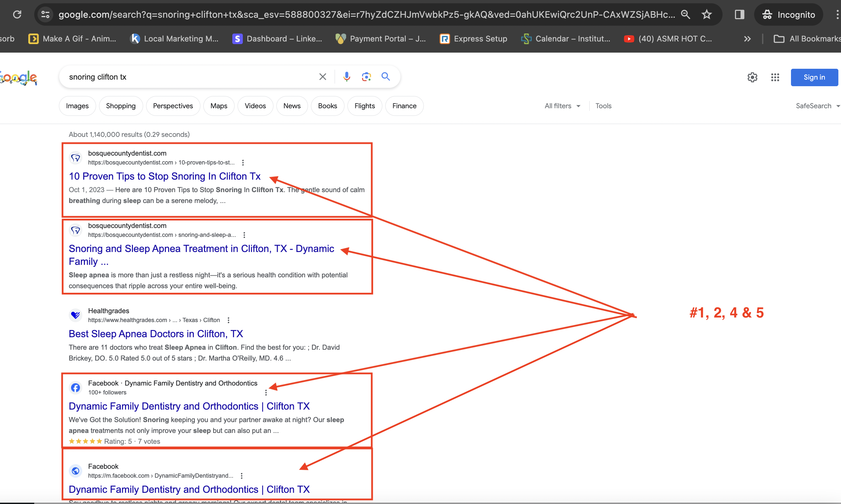Open Dashboard – Linke... bookmark
The width and height of the screenshot is (841, 504).
coord(277,39)
